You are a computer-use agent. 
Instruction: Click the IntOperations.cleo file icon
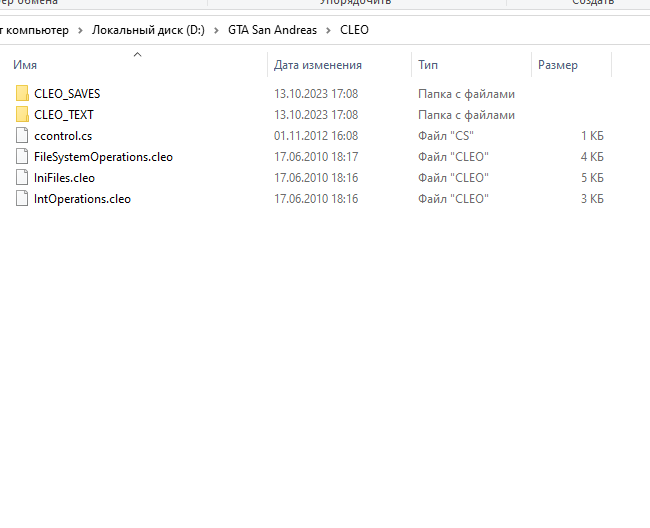[x=23, y=199]
